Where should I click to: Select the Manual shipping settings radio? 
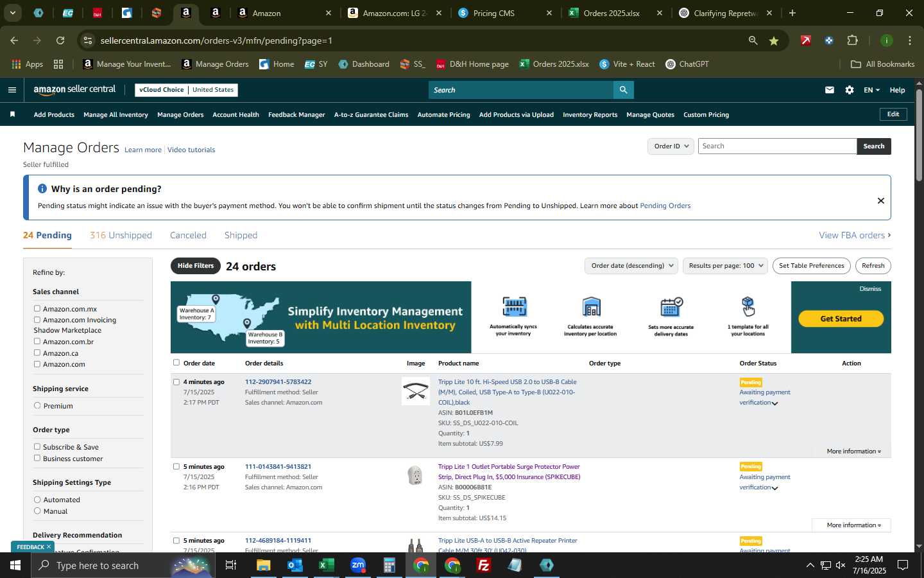[37, 511]
